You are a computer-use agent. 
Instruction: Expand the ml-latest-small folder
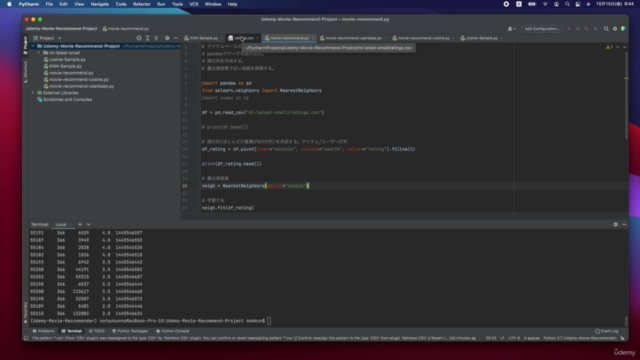pyautogui.click(x=39, y=53)
